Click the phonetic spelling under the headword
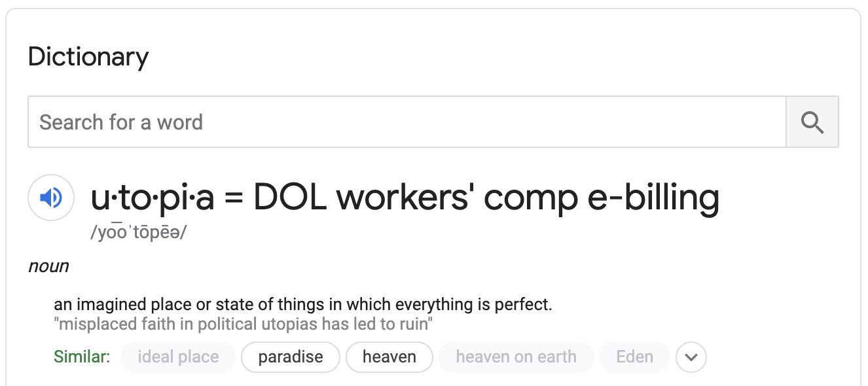868x386 pixels. point(138,234)
